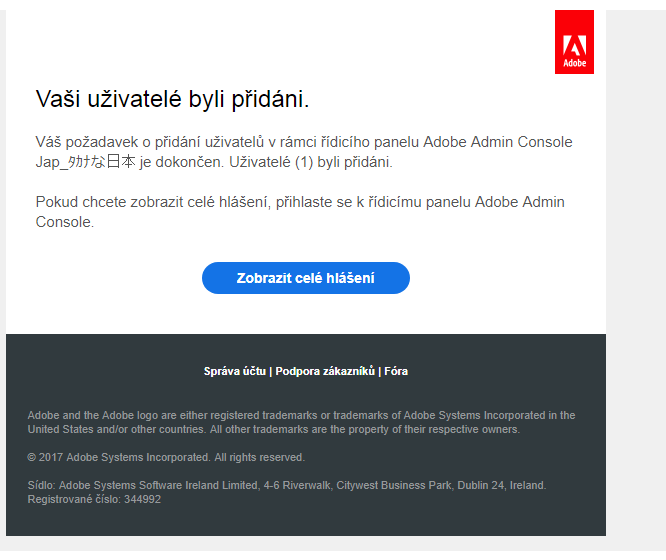The image size is (666, 560).
Task: Go to the Fóra link
Action: click(x=396, y=371)
